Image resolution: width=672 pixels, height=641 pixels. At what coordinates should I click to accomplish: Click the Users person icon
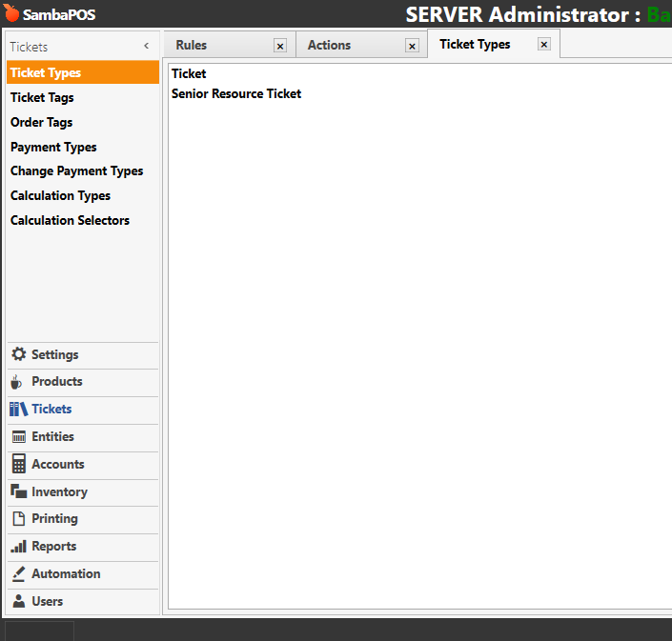pyautogui.click(x=18, y=601)
